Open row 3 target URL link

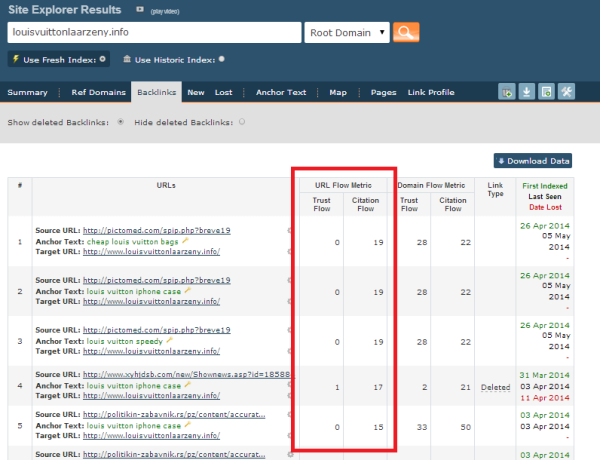pyautogui.click(x=152, y=351)
